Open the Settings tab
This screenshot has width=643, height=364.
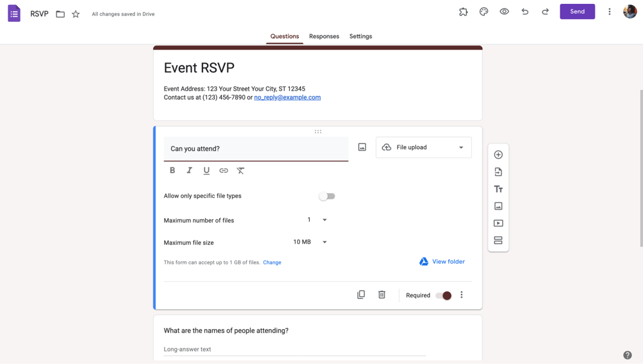coord(361,37)
